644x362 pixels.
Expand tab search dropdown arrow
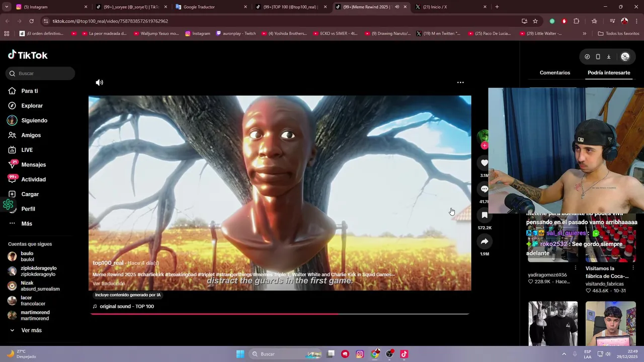[7, 7]
